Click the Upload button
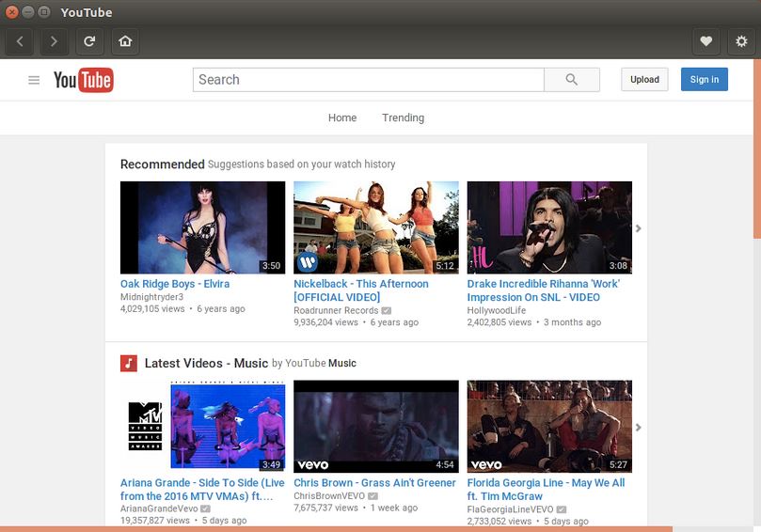This screenshot has width=761, height=532. point(644,80)
